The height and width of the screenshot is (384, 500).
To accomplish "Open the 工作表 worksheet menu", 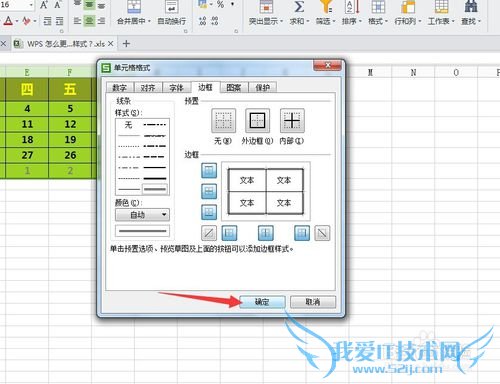I will coord(441,21).
